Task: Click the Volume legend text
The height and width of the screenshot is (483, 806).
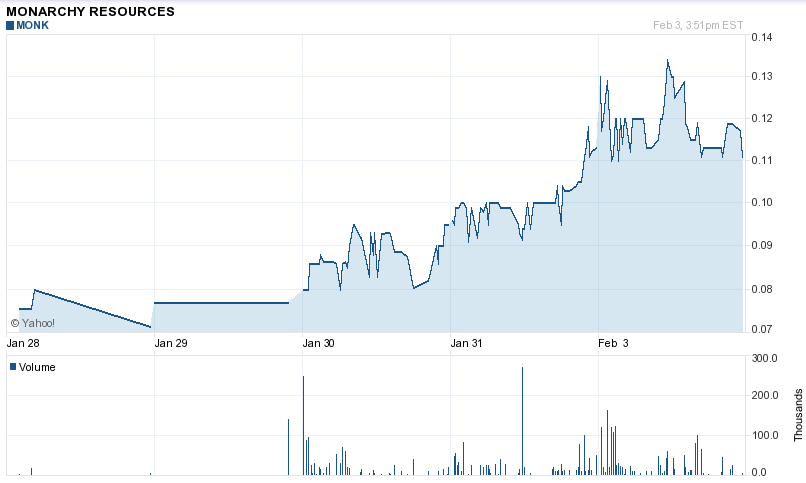Action: pyautogui.click(x=37, y=367)
